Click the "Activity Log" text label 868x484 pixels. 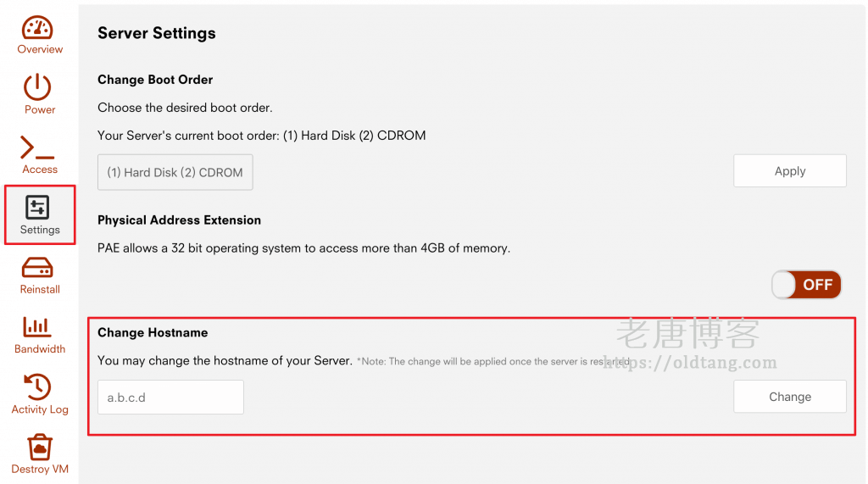click(x=40, y=409)
